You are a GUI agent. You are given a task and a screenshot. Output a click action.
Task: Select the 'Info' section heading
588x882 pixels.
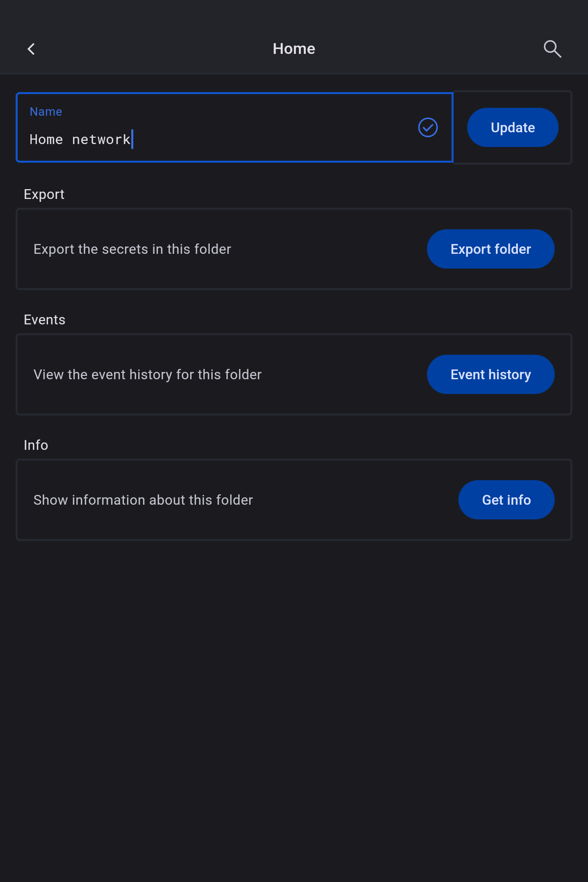(36, 445)
